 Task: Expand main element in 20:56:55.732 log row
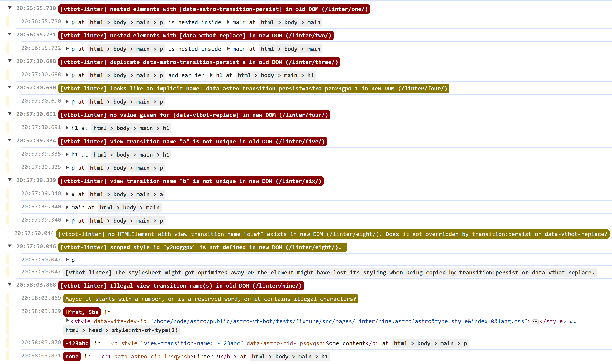pos(228,49)
